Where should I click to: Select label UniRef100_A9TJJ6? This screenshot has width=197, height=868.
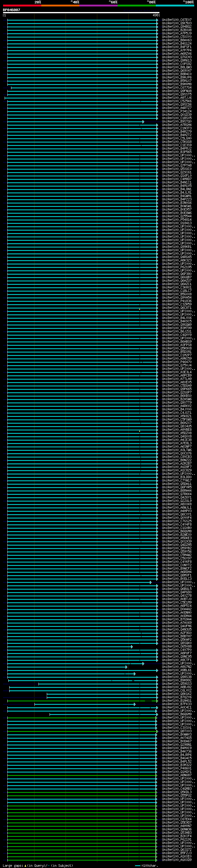point(176,98)
